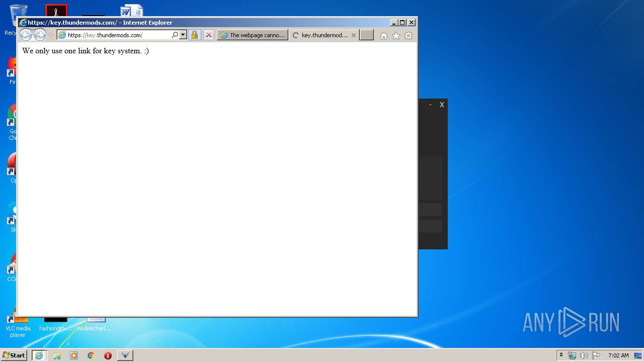Viewport: 644px width, 362px height.
Task: Open Opera from the taskbar
Action: (108, 355)
